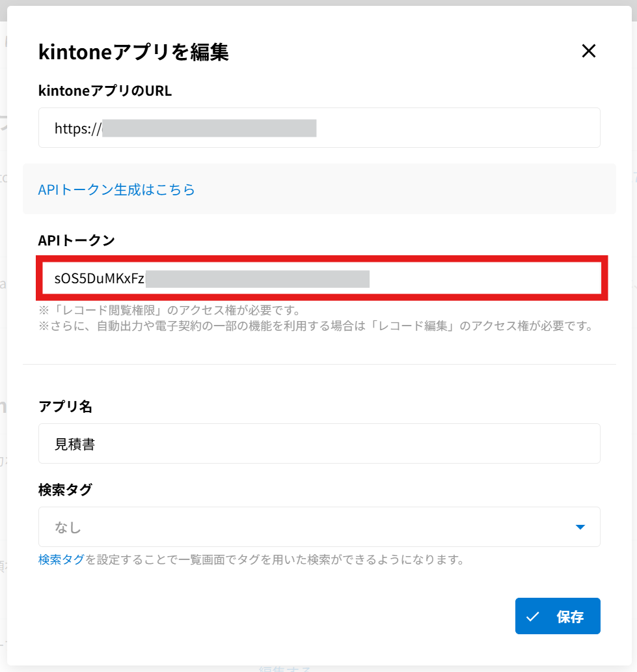
Task: Click the アプリ名 field label
Action: 65,406
